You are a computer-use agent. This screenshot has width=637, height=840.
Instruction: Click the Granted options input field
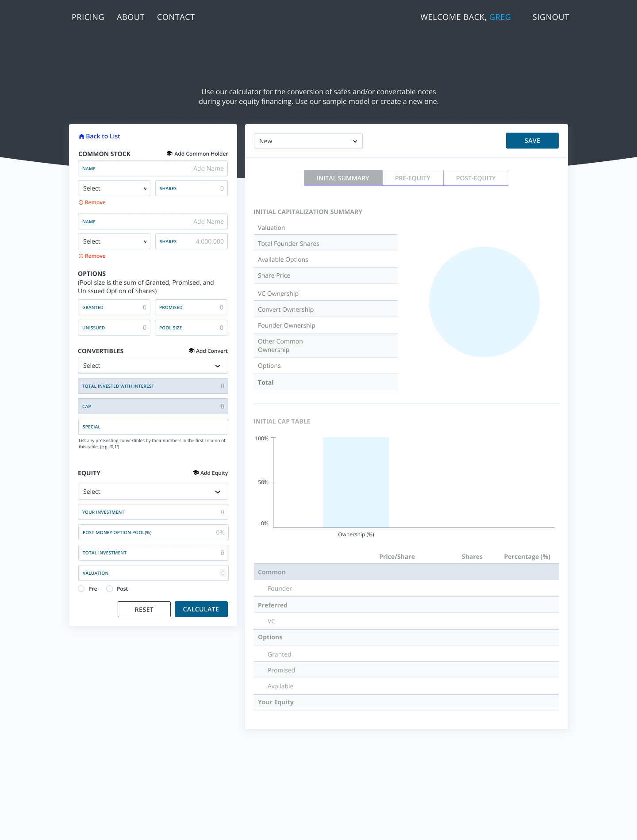114,307
